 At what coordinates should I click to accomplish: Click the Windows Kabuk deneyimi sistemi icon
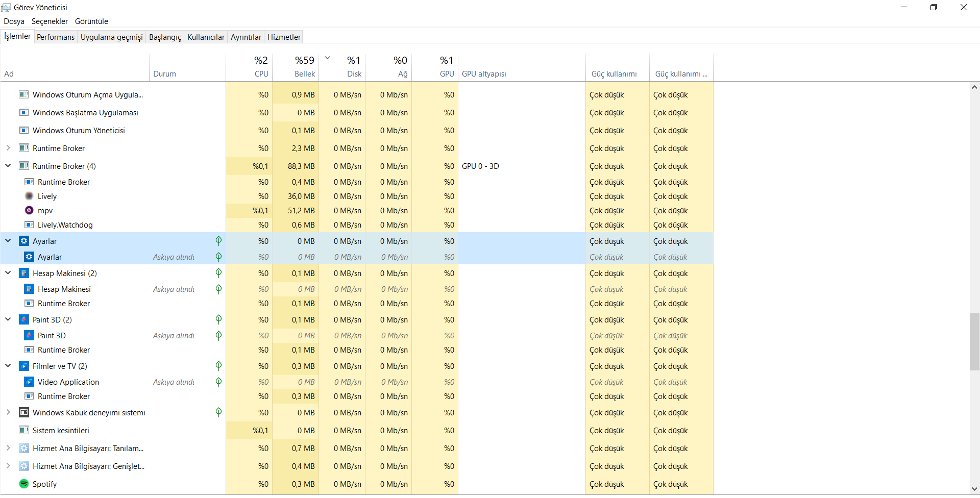tap(24, 412)
